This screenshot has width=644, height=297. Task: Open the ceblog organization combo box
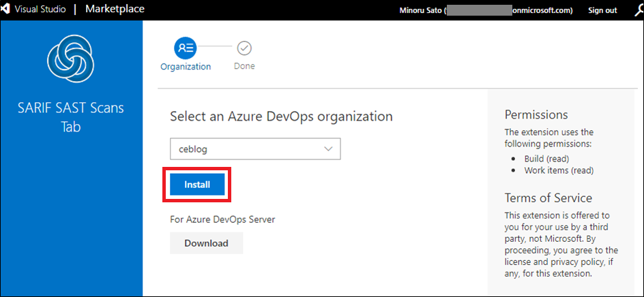pyautogui.click(x=255, y=149)
